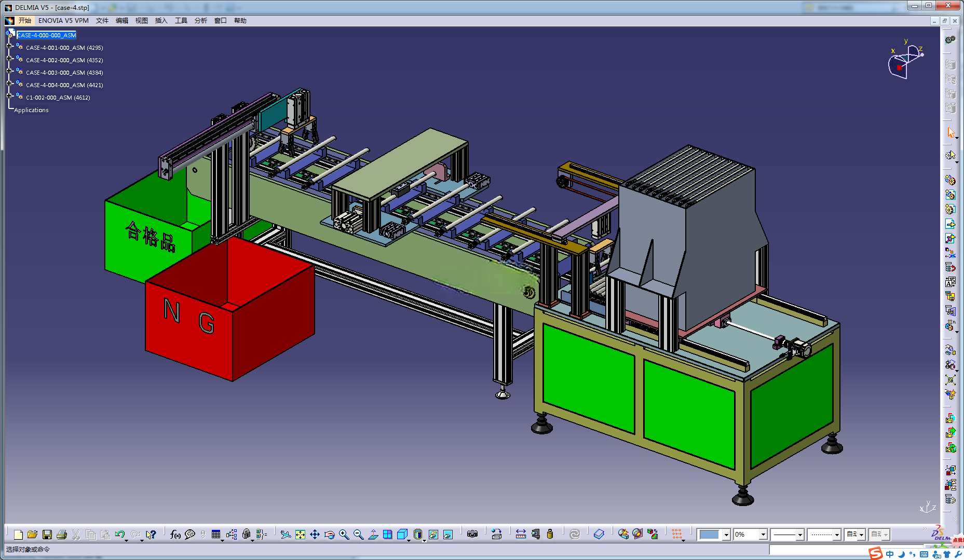This screenshot has height=560, width=964.
Task: Open the transparency 0% dropdown
Action: [763, 534]
